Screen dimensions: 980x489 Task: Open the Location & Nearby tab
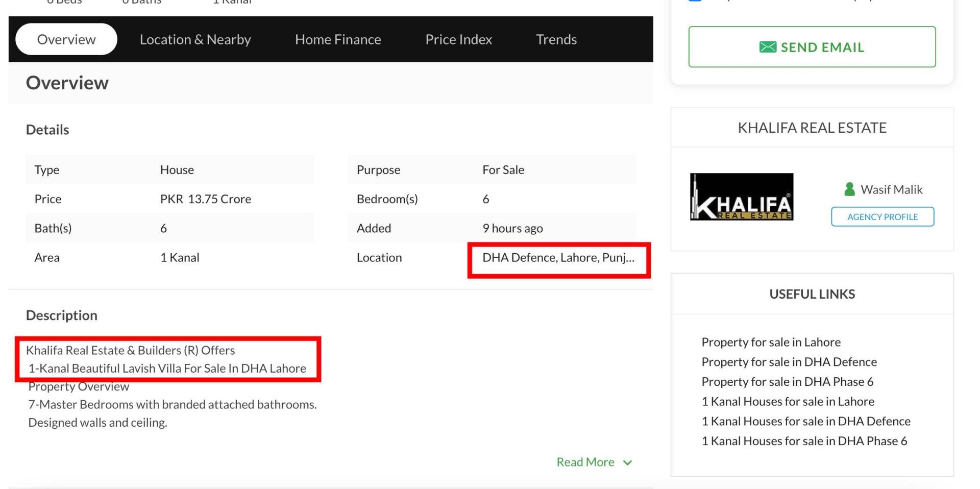(x=195, y=39)
